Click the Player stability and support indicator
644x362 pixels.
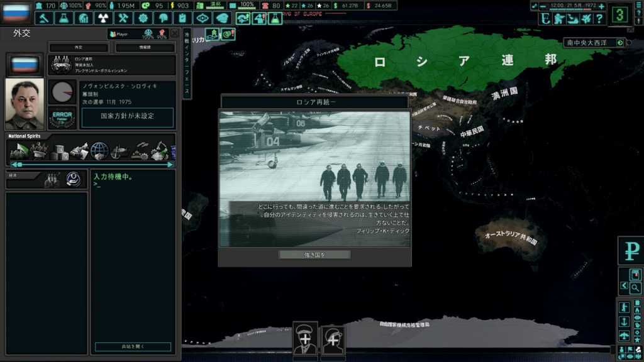point(138,34)
